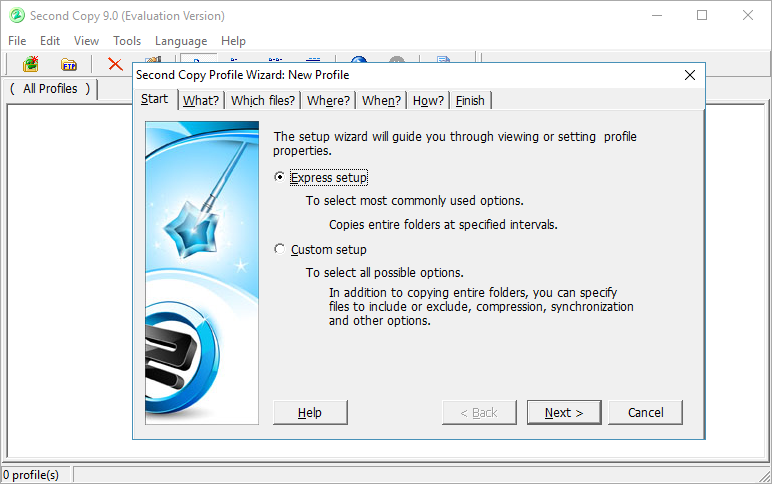The width and height of the screenshot is (772, 484).
Task: Click the New Profile toolbar icon
Action: click(x=31, y=64)
